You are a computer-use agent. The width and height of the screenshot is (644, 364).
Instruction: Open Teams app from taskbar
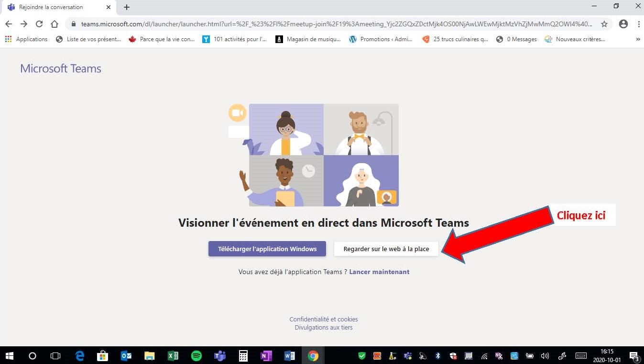pyautogui.click(x=220, y=356)
